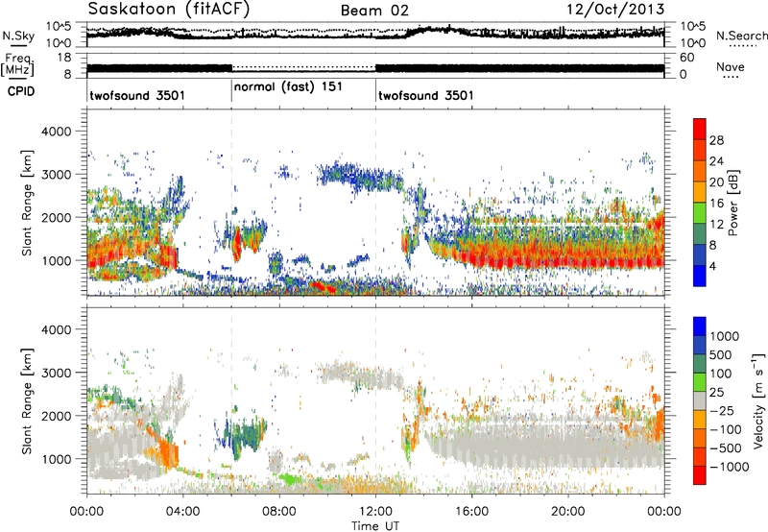Screen dimensions: 768x532
Task: Click the '1000' value at the top of the Velocity scale
Action: pos(725,336)
